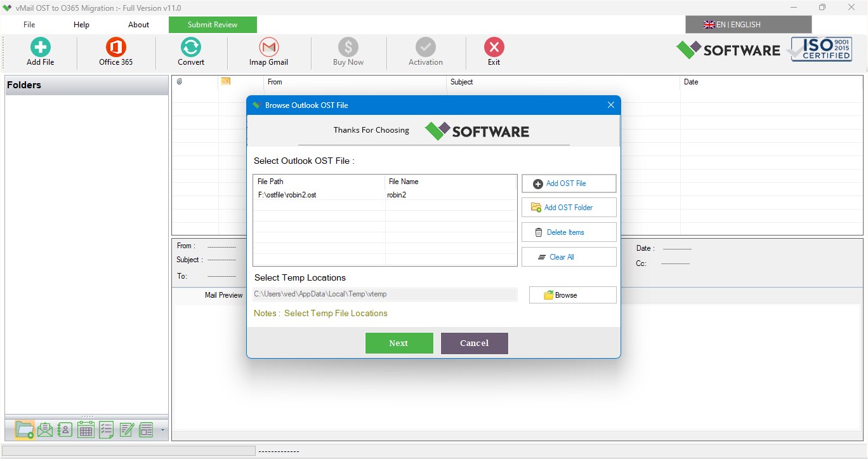Click the Convert toolbar icon
868x459 pixels.
point(191,51)
